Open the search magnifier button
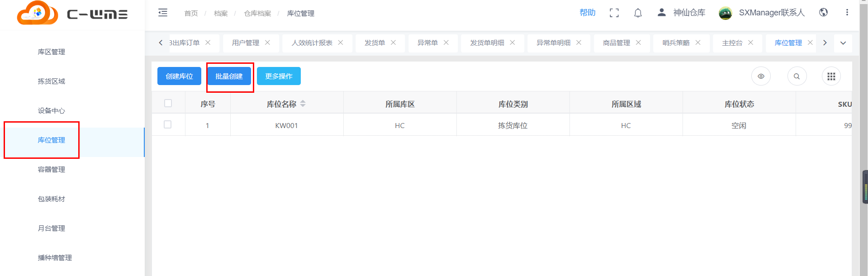 tap(797, 76)
